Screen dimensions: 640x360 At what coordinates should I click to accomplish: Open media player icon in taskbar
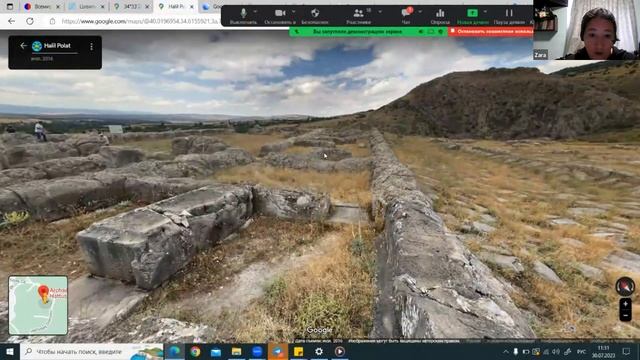pyautogui.click(x=340, y=351)
